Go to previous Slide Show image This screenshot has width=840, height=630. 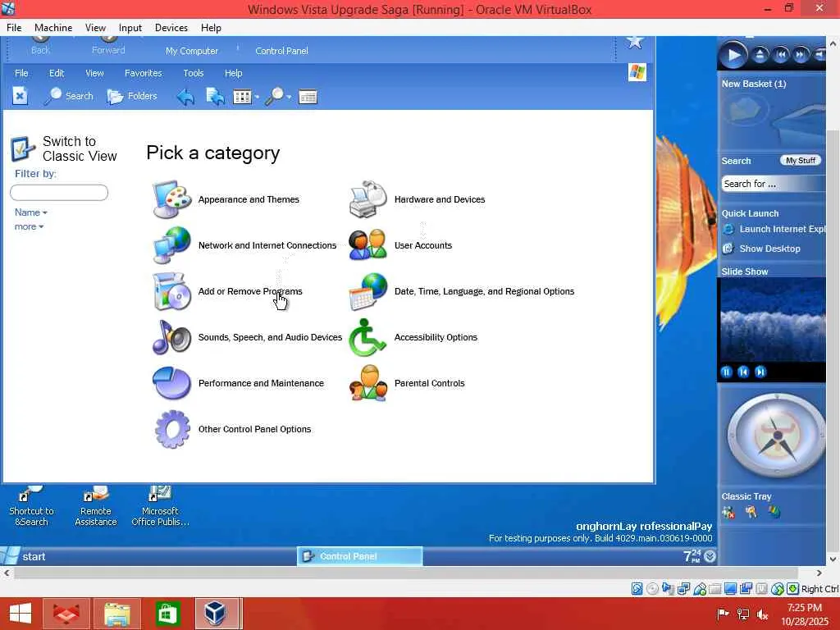(743, 372)
